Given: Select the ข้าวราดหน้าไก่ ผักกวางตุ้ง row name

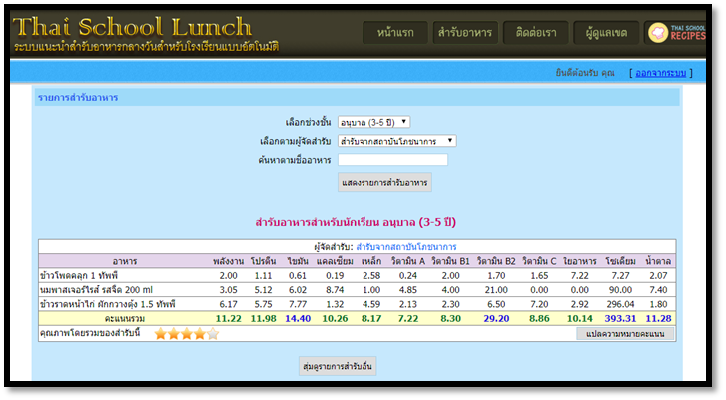Looking at the screenshot, I should coord(107,304).
